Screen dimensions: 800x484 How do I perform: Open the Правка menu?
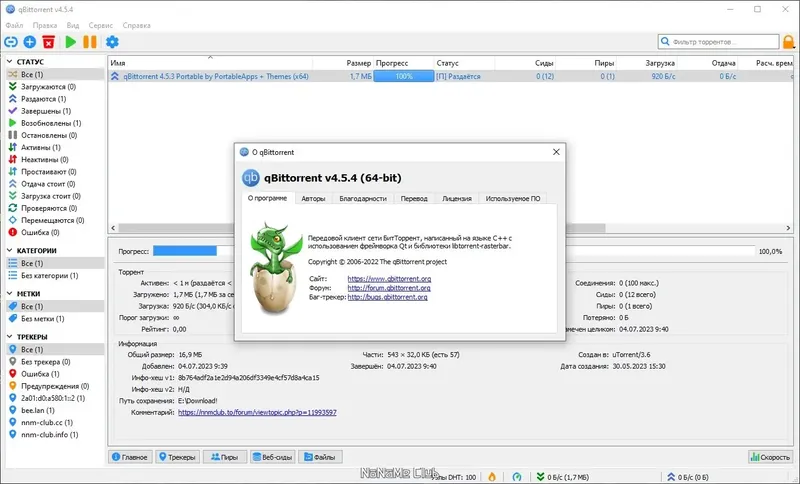click(45, 25)
